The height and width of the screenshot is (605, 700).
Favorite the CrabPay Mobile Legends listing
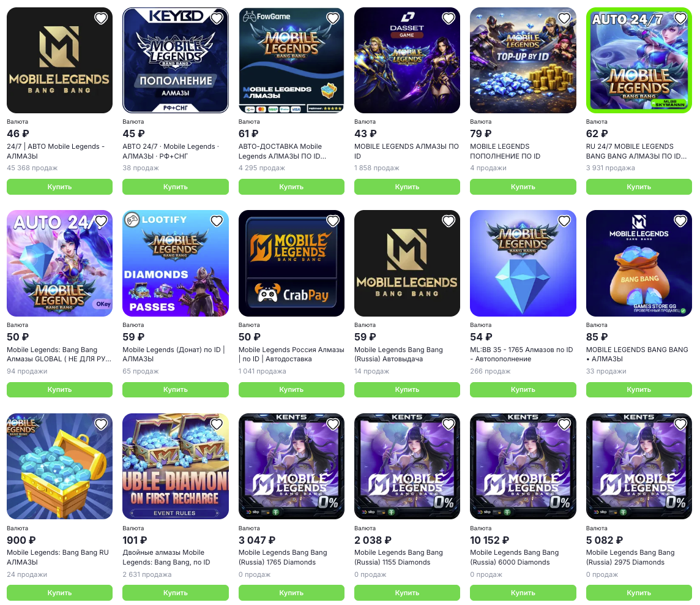click(x=333, y=221)
